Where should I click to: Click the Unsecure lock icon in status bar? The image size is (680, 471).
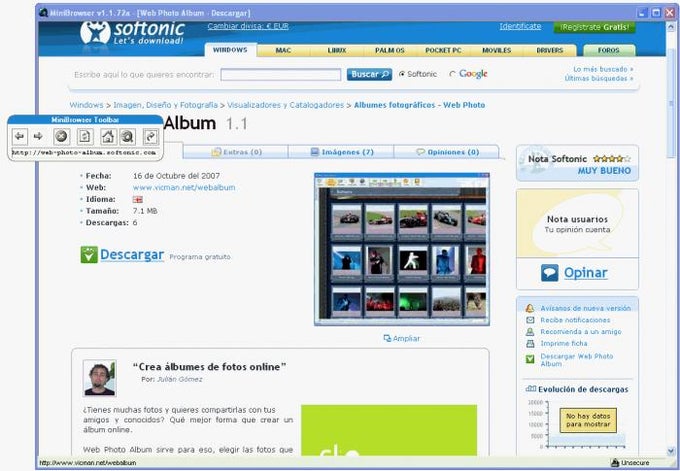coord(615,463)
